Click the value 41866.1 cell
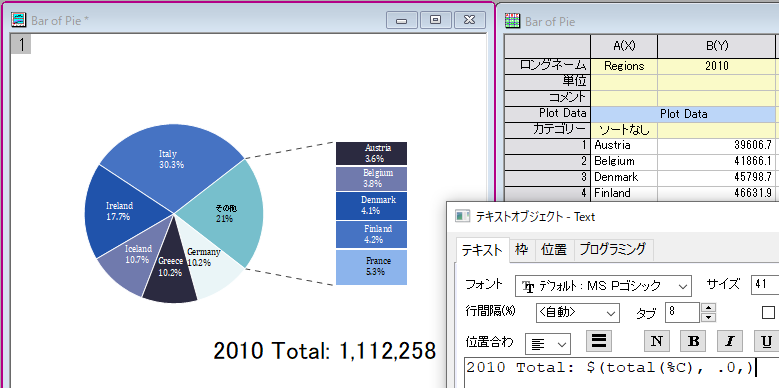Viewport: 779px width, 388px height. tap(716, 161)
